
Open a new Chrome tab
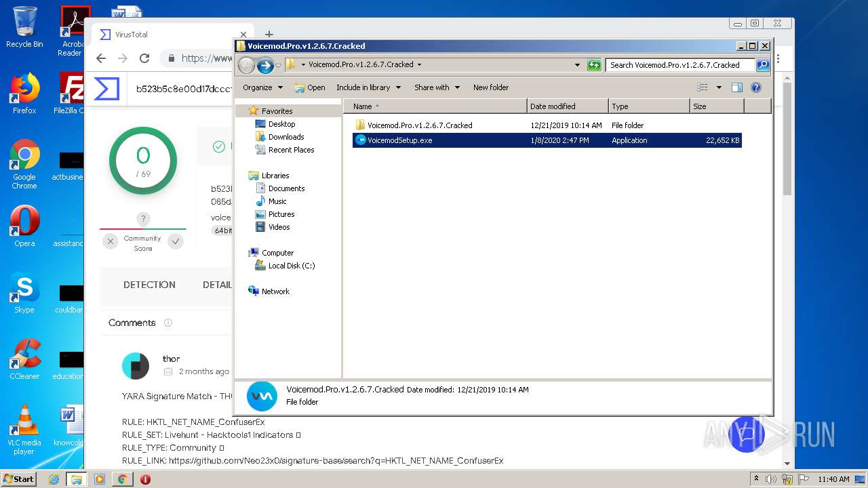pyautogui.click(x=269, y=35)
